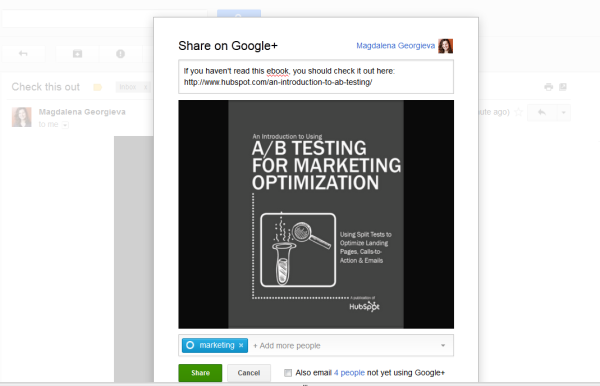Click the green Share button
The height and width of the screenshot is (386, 600).
coord(200,373)
